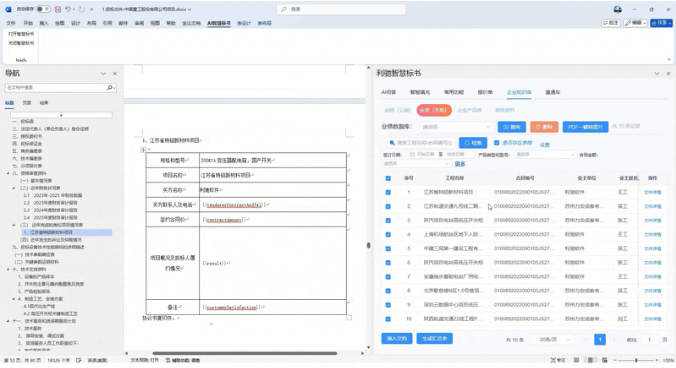The width and height of the screenshot is (676, 368).
Task: Open the 视图 ribbon tab
Action: click(155, 23)
